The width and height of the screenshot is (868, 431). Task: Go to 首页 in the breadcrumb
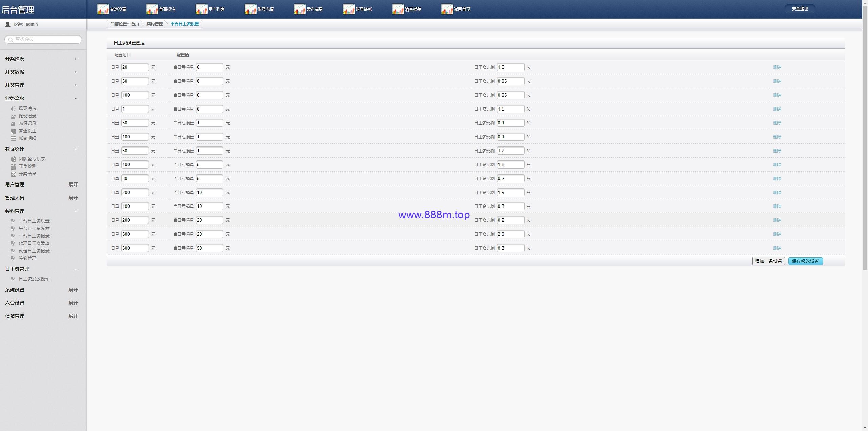coord(135,24)
